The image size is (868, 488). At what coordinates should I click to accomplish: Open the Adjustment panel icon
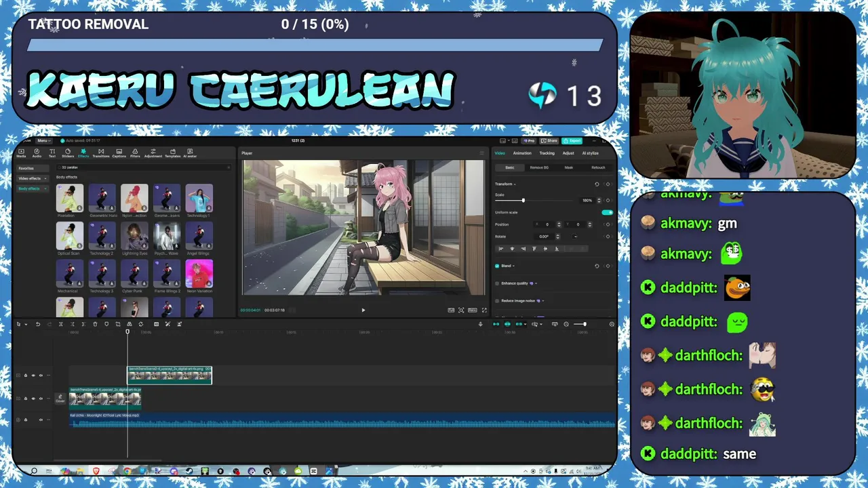153,153
